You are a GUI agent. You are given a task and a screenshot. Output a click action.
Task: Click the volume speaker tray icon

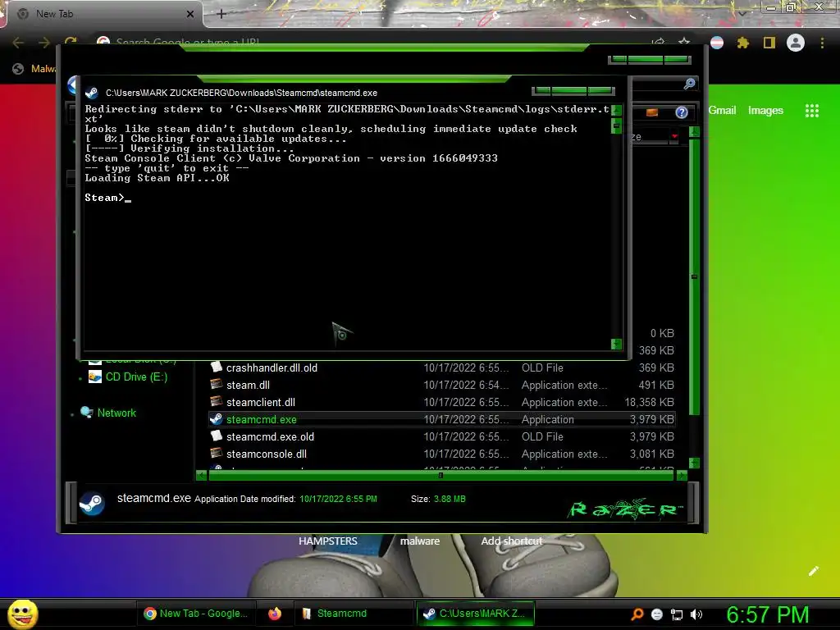click(x=696, y=614)
